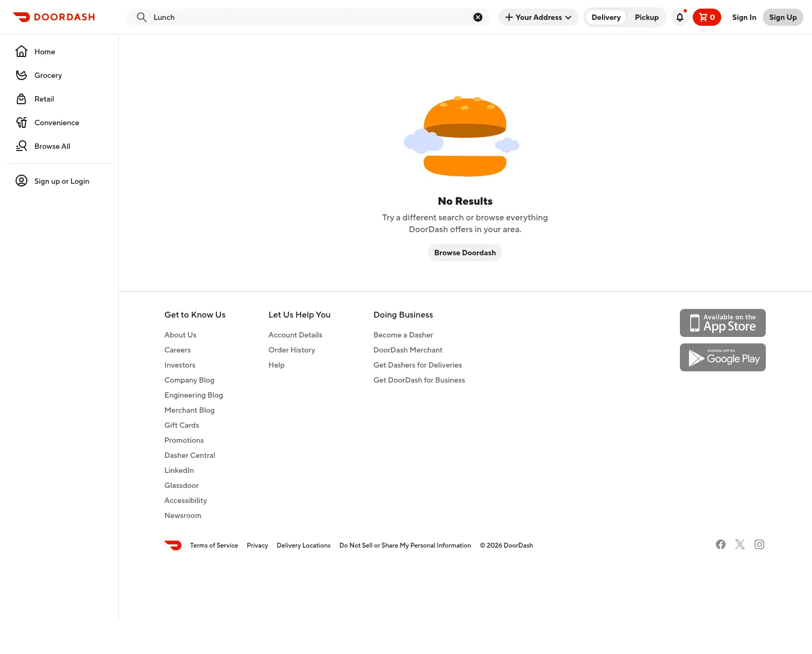Click the Convenience icon in the sidebar

pyautogui.click(x=21, y=123)
